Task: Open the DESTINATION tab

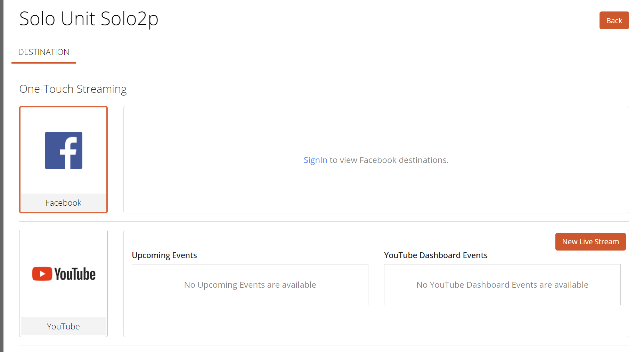Action: (x=44, y=52)
